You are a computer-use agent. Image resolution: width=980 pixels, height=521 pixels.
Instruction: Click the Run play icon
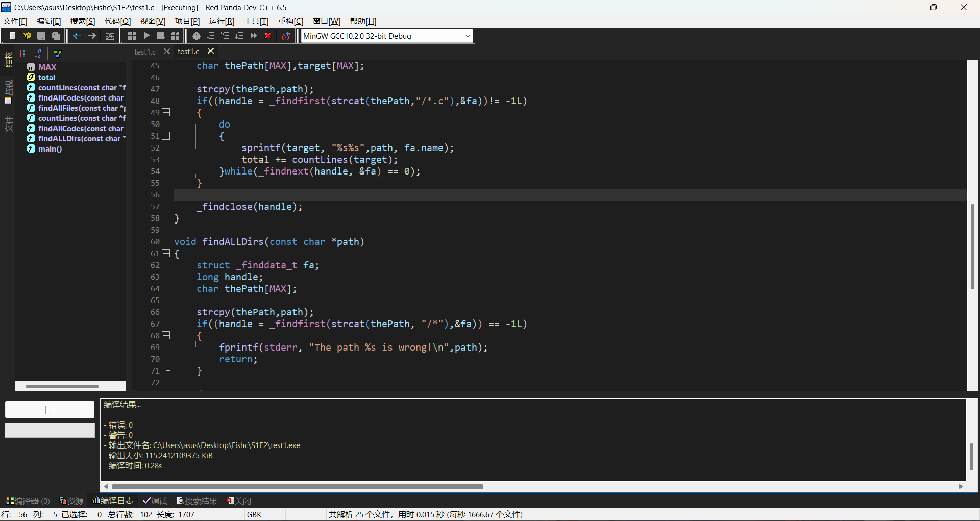pos(146,36)
